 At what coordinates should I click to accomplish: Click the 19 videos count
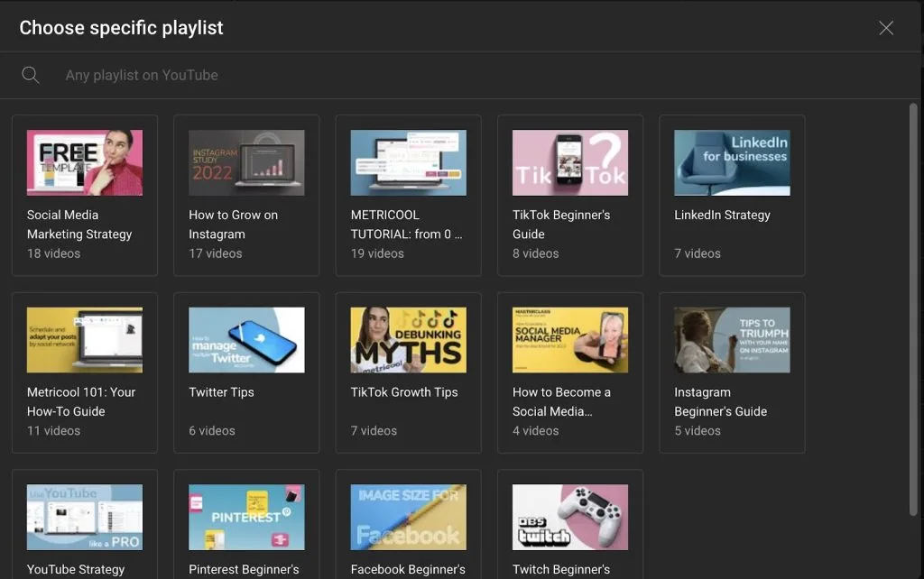(377, 253)
